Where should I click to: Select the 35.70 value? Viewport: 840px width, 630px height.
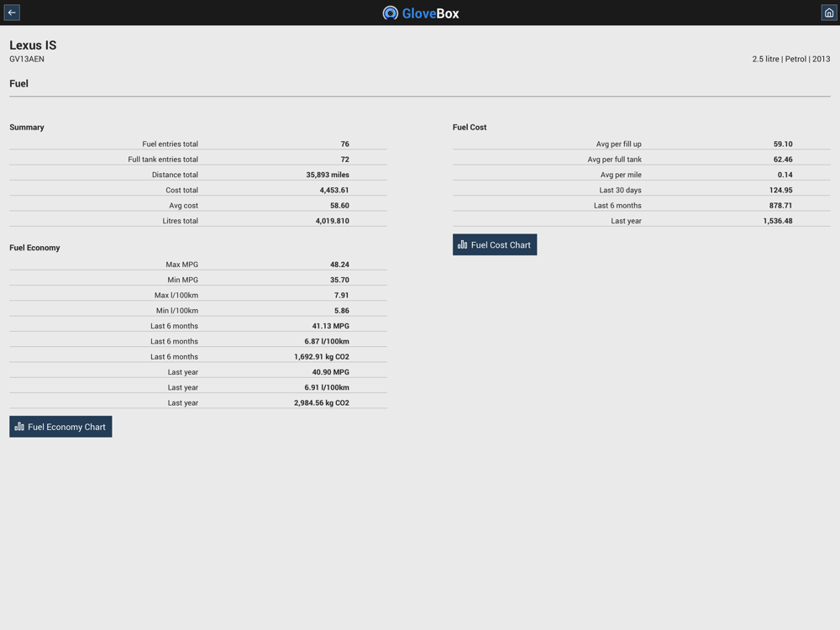339,280
